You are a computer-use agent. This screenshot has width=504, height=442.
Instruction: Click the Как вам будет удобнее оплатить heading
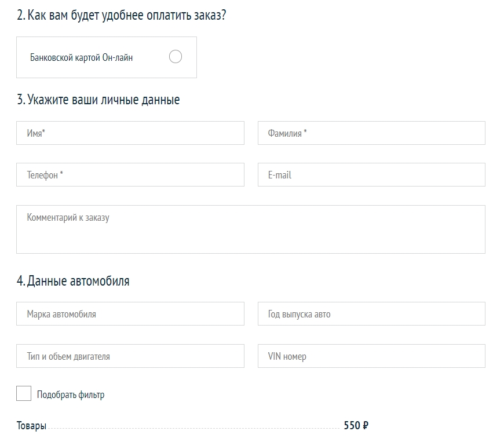[121, 15]
